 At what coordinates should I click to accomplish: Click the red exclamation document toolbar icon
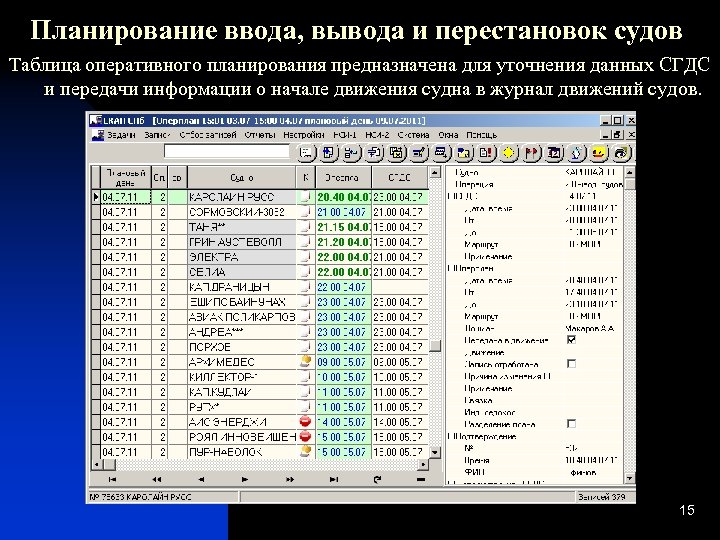pyautogui.click(x=486, y=153)
